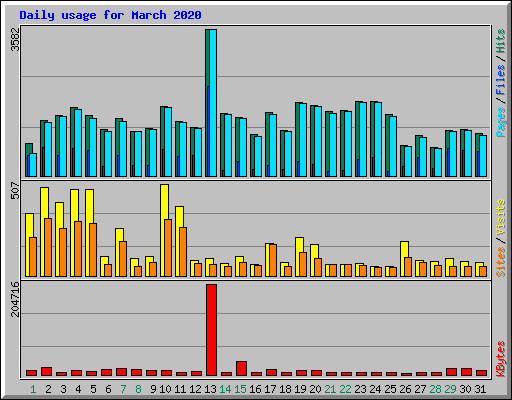Image resolution: width=512 pixels, height=400 pixels.
Task: Click day 4 on the x-axis
Action: [78, 389]
